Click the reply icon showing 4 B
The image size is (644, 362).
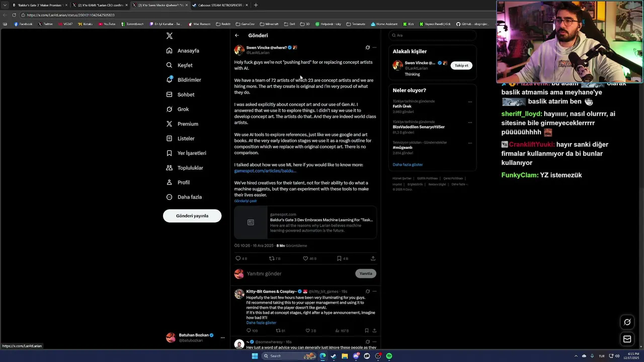[x=238, y=258]
